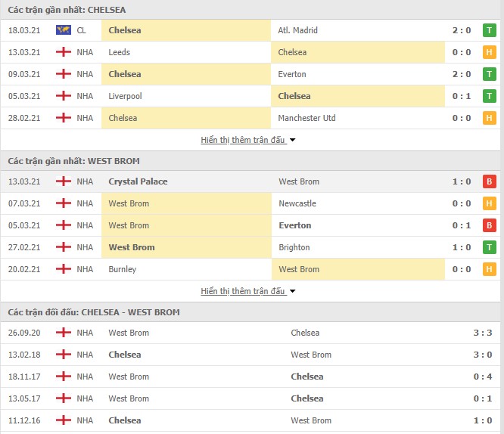Screen dimensions: 504x434
Task: Click green T badge for Liverpool–Chelsea match
Action: (x=489, y=96)
